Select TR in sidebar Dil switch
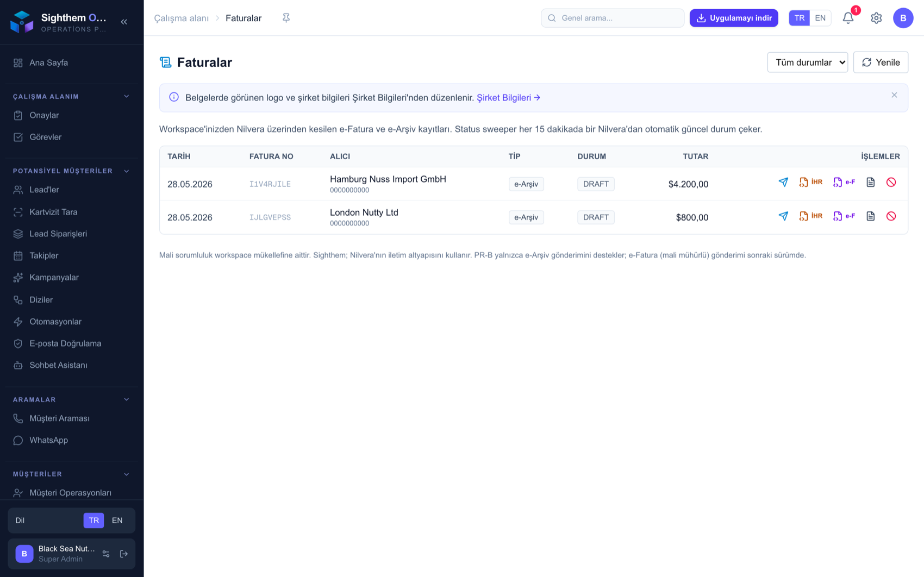Screen dimensions: 924x577 (x=93, y=520)
